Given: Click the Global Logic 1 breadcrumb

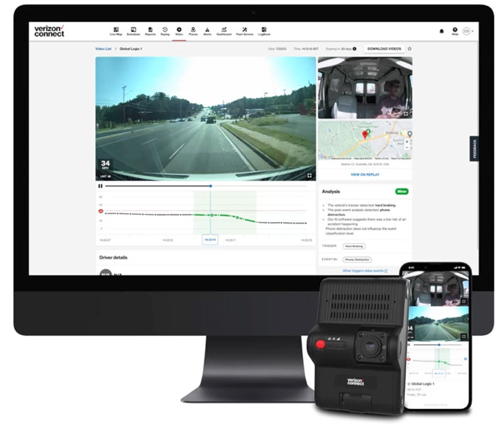Looking at the screenshot, I should tap(131, 49).
